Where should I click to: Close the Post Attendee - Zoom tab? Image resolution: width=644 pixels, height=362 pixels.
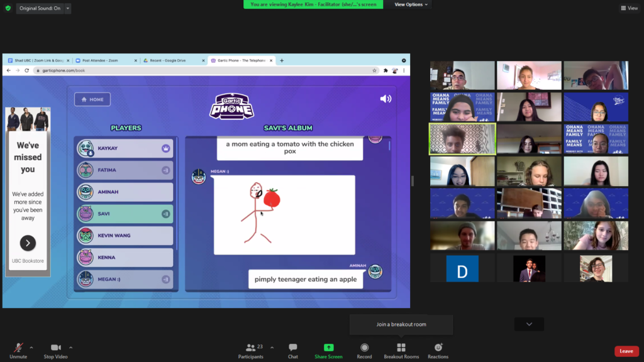(x=136, y=60)
